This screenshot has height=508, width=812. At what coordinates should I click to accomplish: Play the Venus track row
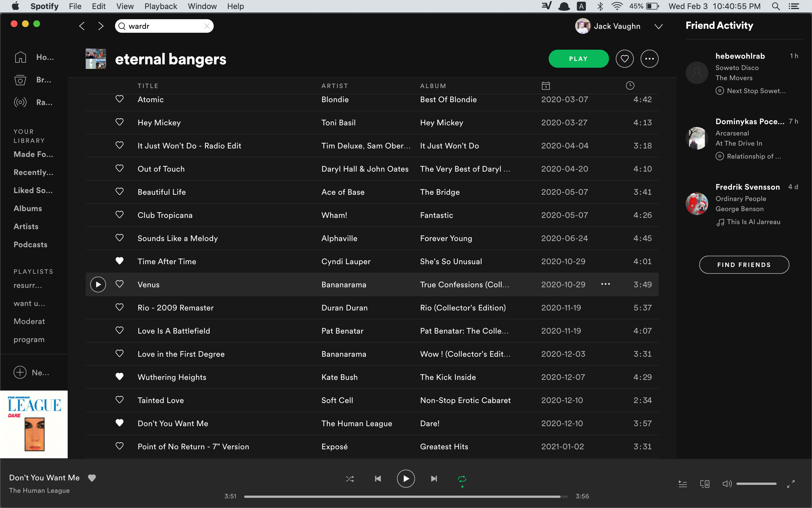point(98,284)
